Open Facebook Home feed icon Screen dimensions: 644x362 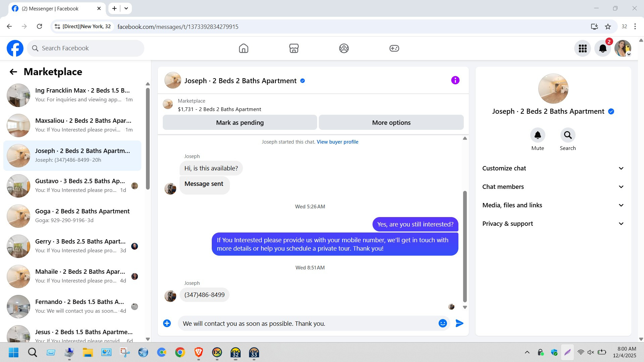(x=243, y=48)
